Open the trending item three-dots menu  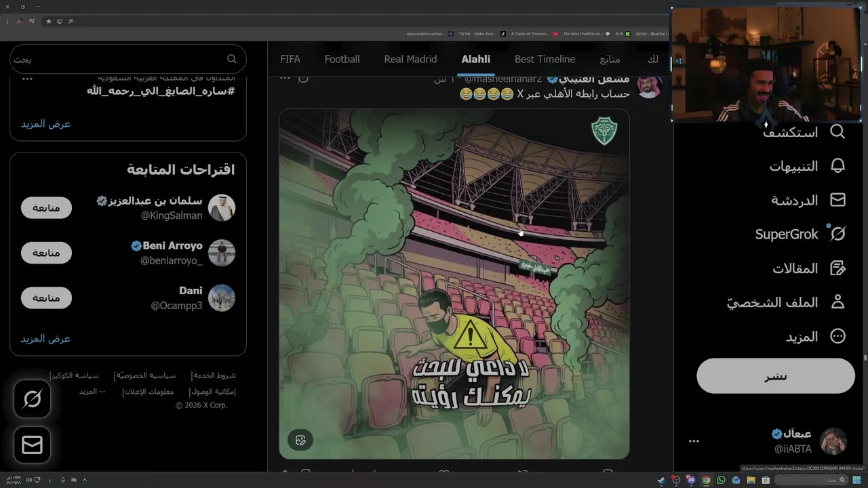(27, 79)
